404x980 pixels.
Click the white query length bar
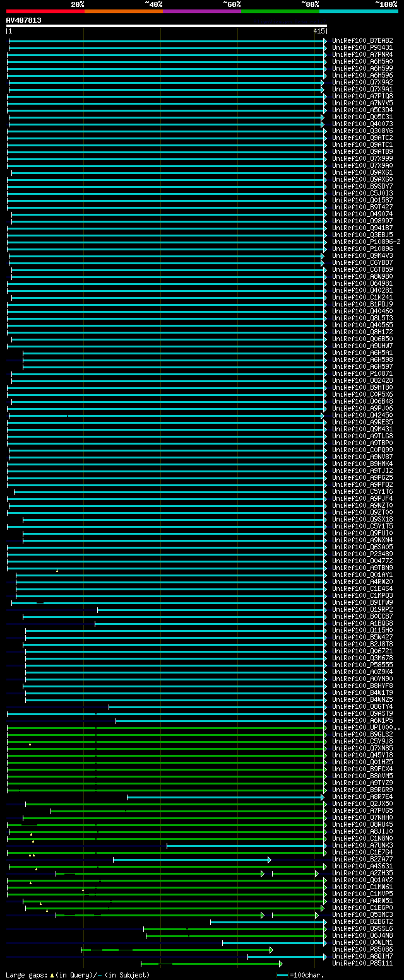point(167,26)
